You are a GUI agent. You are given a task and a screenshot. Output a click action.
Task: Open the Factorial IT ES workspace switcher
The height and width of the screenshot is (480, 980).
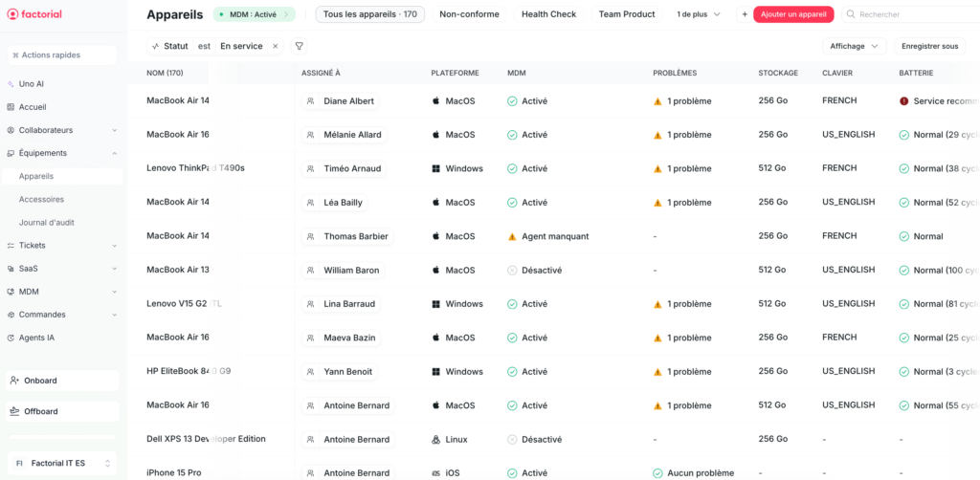click(x=62, y=463)
